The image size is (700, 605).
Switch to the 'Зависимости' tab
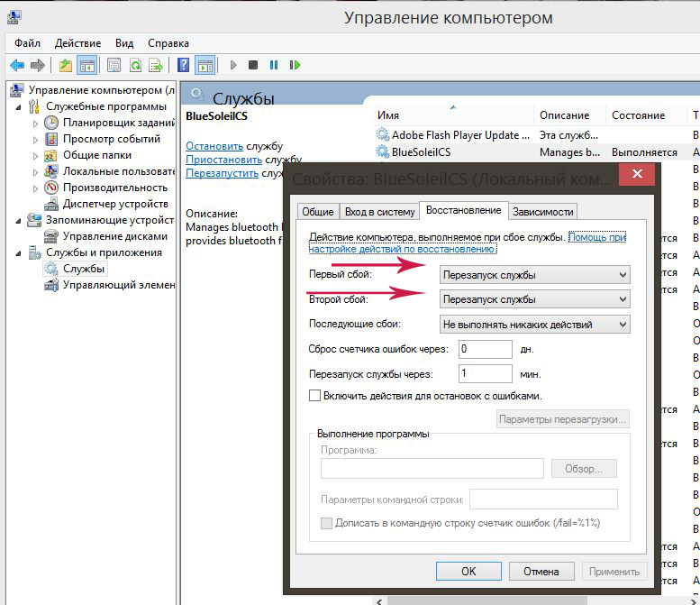point(542,212)
